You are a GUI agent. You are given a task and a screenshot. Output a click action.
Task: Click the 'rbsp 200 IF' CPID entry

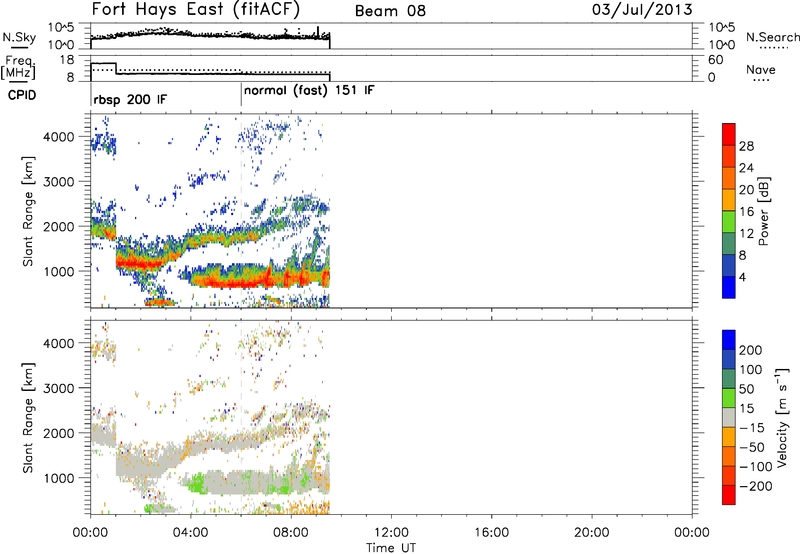coord(130,99)
